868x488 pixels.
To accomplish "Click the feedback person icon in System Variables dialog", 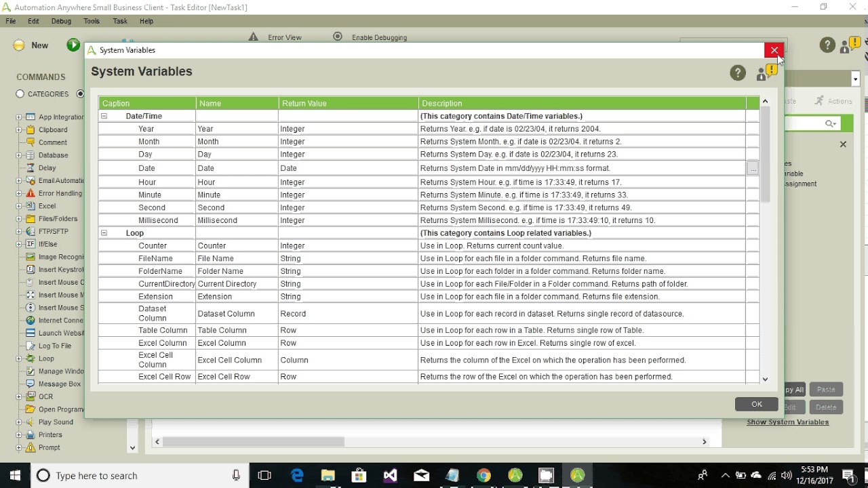I will (767, 73).
